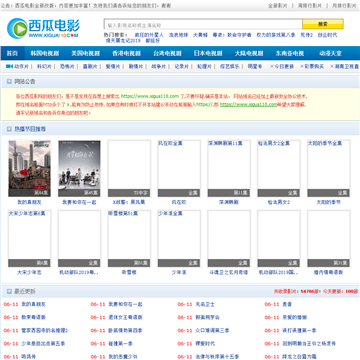Click the 西瓜电影 play-button logo
This screenshot has width=360, height=360.
(x=17, y=28)
